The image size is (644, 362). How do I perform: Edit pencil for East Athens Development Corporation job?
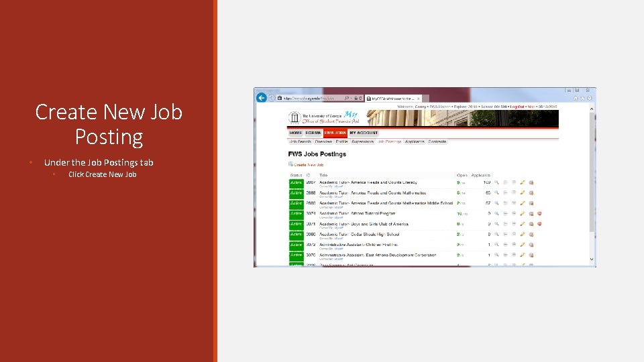[x=523, y=255]
